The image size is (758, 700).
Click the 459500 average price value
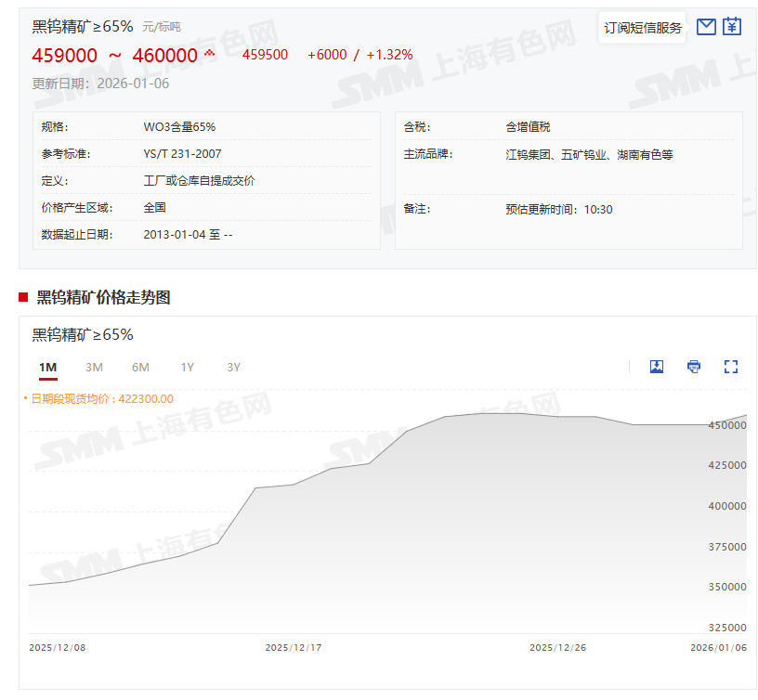[265, 55]
